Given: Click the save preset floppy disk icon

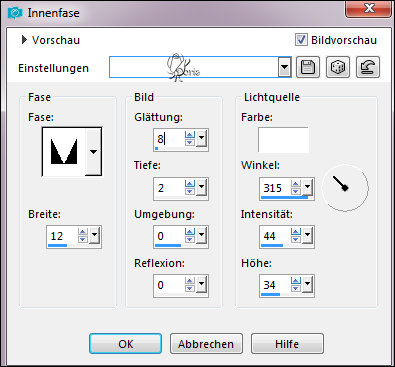Looking at the screenshot, I should (x=308, y=67).
